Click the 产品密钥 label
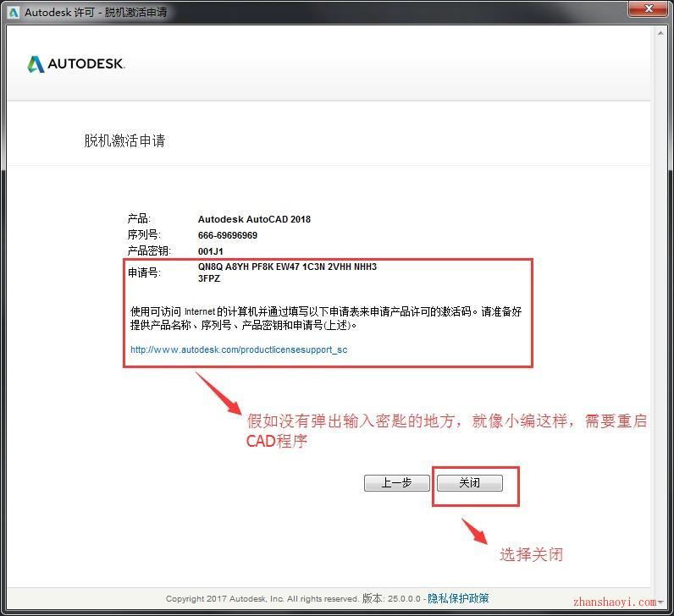 tap(149, 250)
